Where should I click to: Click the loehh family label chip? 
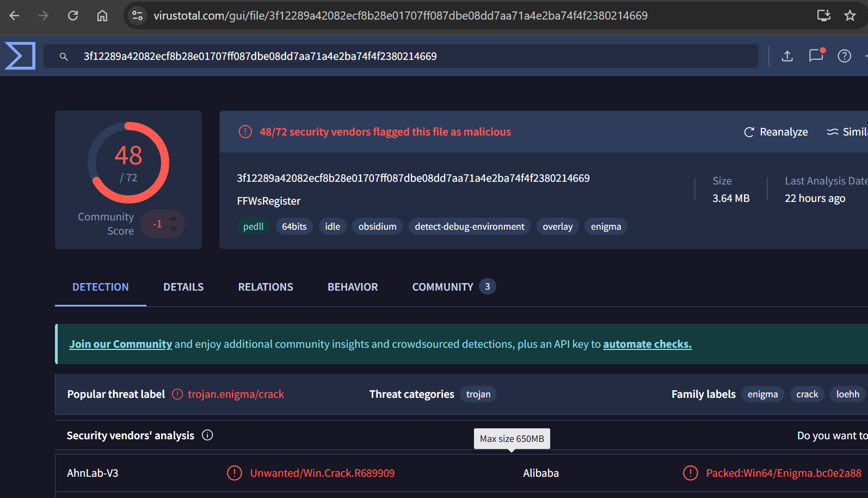(848, 394)
